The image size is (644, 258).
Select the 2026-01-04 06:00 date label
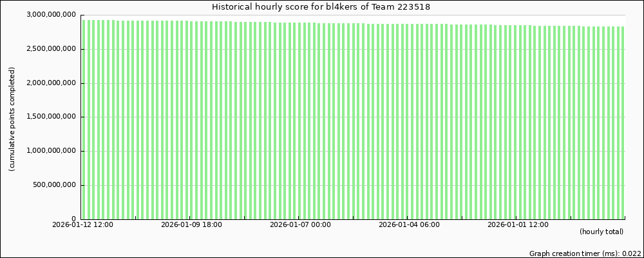(x=409, y=225)
